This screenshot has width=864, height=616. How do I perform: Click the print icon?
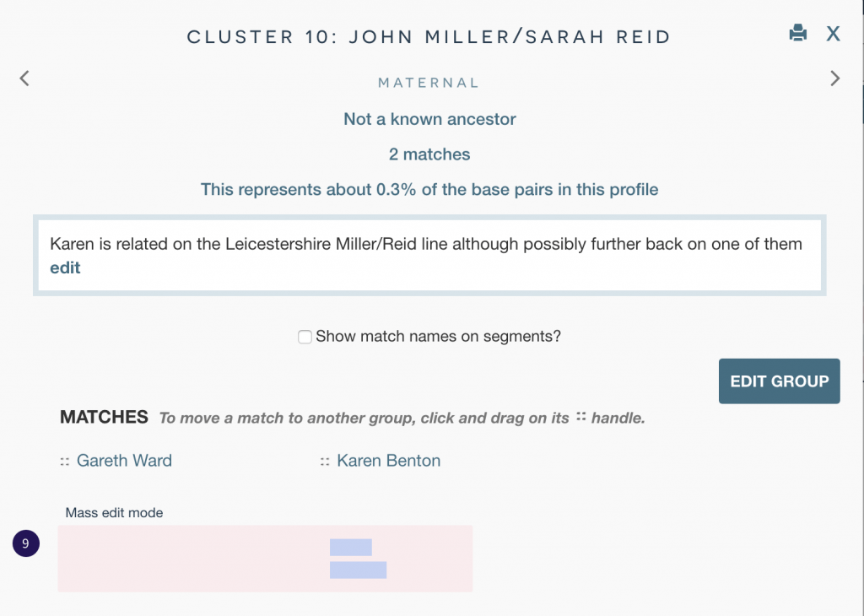pyautogui.click(x=797, y=34)
